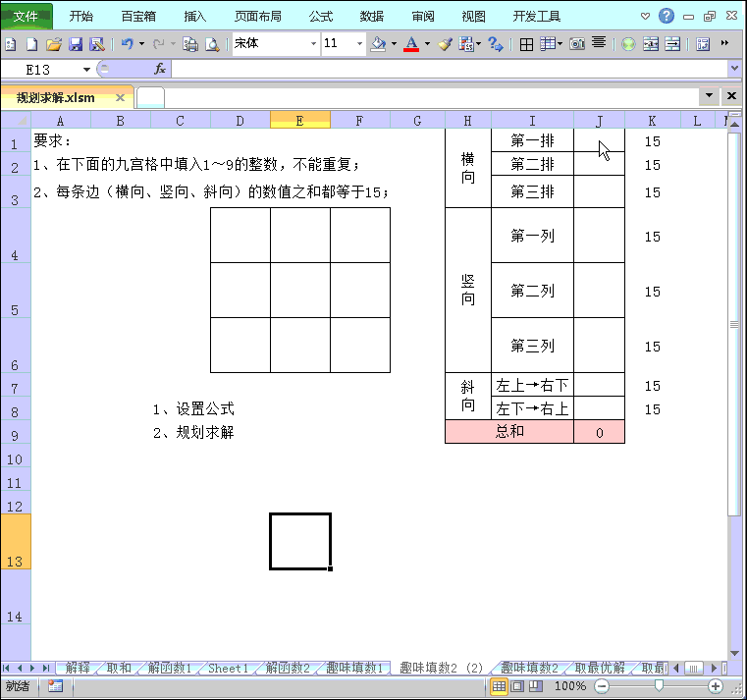
Task: Select the pink 总和 total cell showing 0
Action: click(600, 432)
